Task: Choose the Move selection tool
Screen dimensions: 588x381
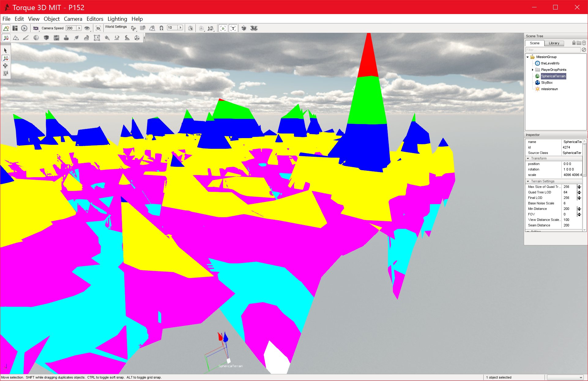Action: pos(6,58)
